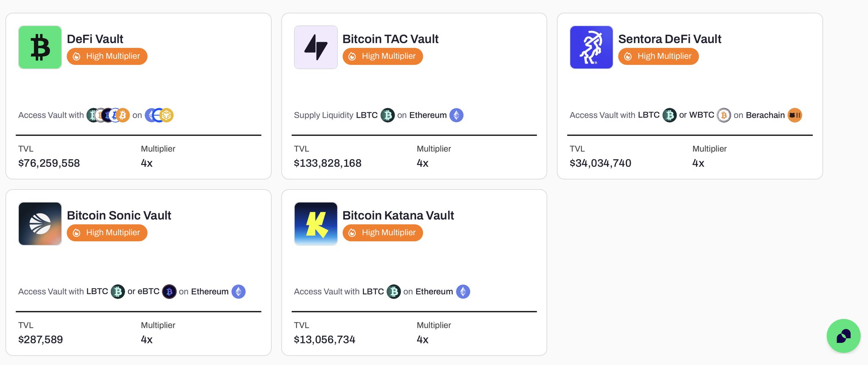Open the Sentora DeFi Vault title
Screen dimensions: 868x365
point(669,39)
